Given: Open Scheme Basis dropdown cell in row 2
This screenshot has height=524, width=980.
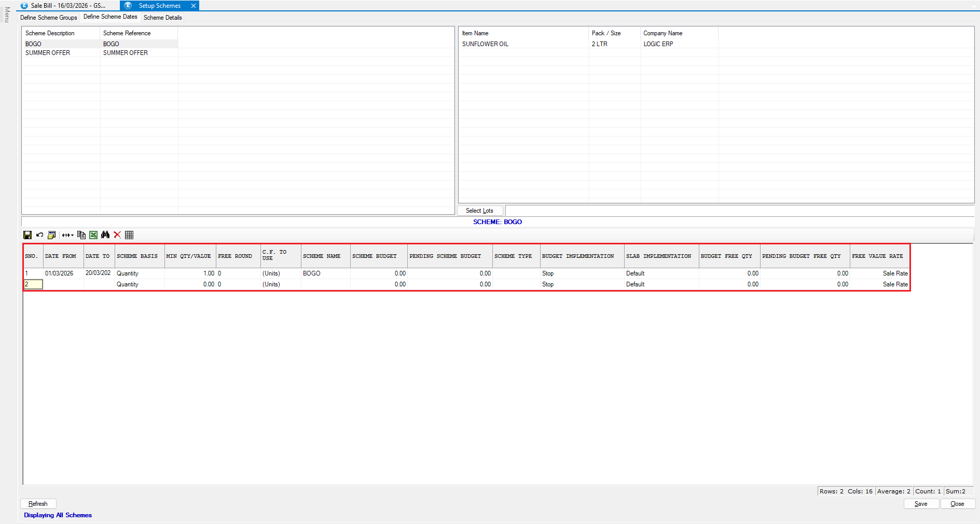Looking at the screenshot, I should click(x=139, y=284).
